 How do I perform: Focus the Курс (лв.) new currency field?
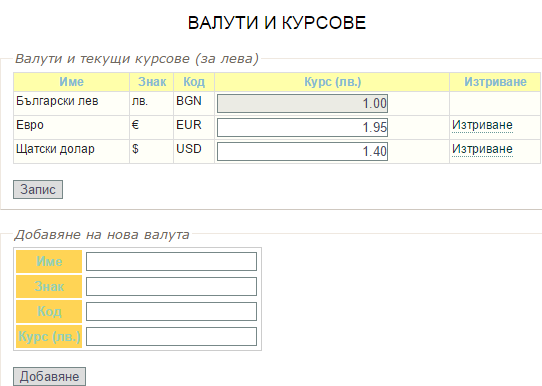pos(171,336)
